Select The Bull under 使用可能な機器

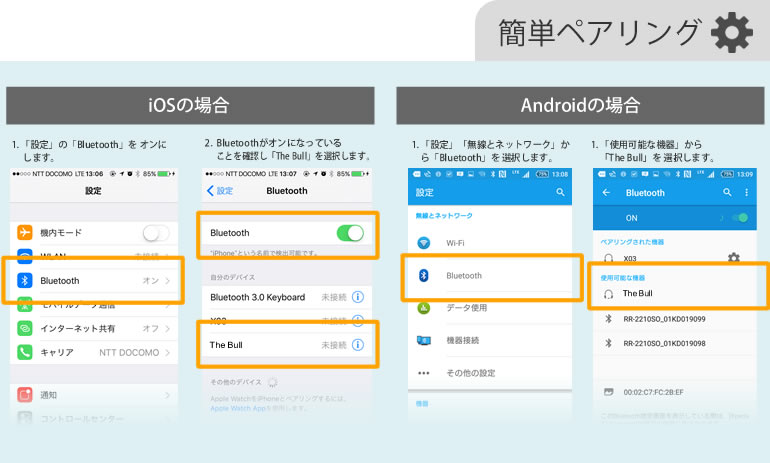[675, 293]
